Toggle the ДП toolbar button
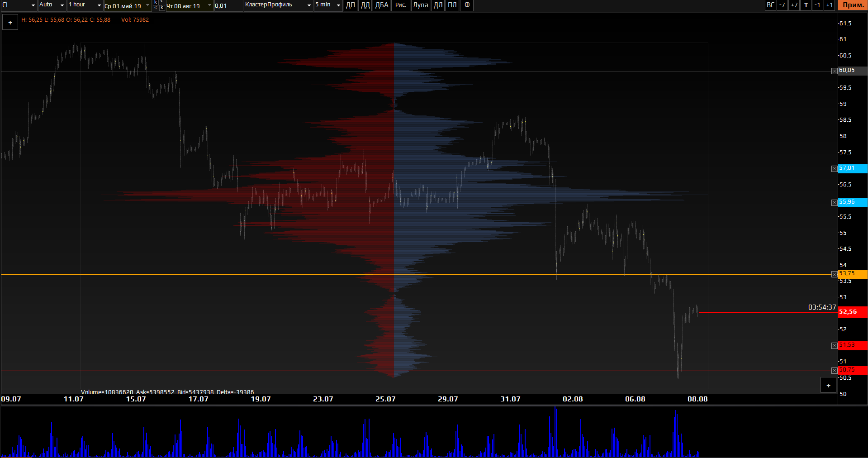 351,5
